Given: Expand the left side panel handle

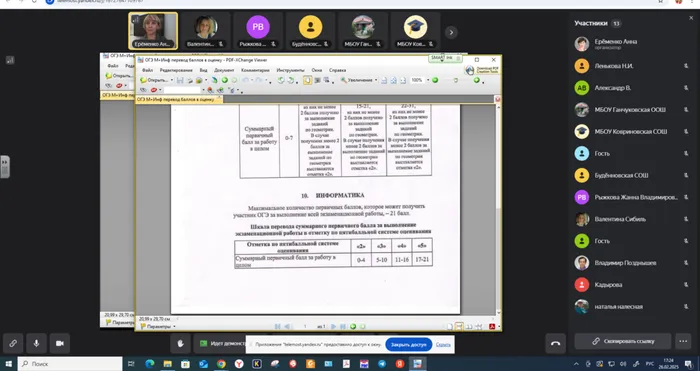Looking at the screenshot, I should 5,167.
